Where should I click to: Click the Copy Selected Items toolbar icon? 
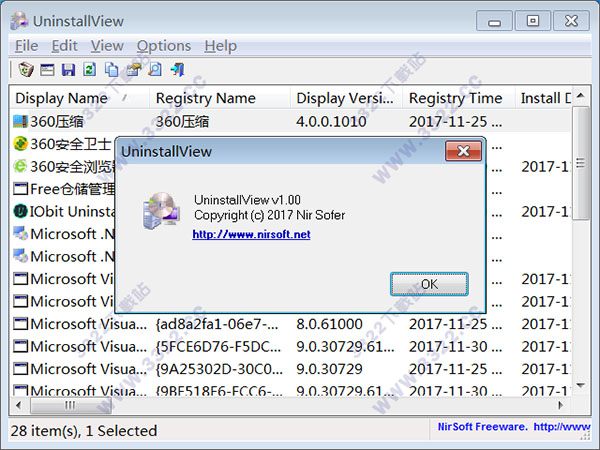(111, 70)
